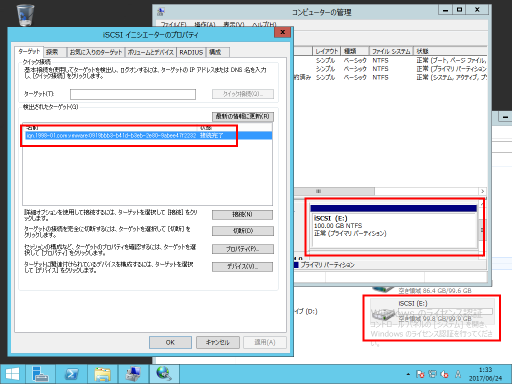Sort by 種類 column header
This screenshot has width=512, height=384.
(x=355, y=51)
